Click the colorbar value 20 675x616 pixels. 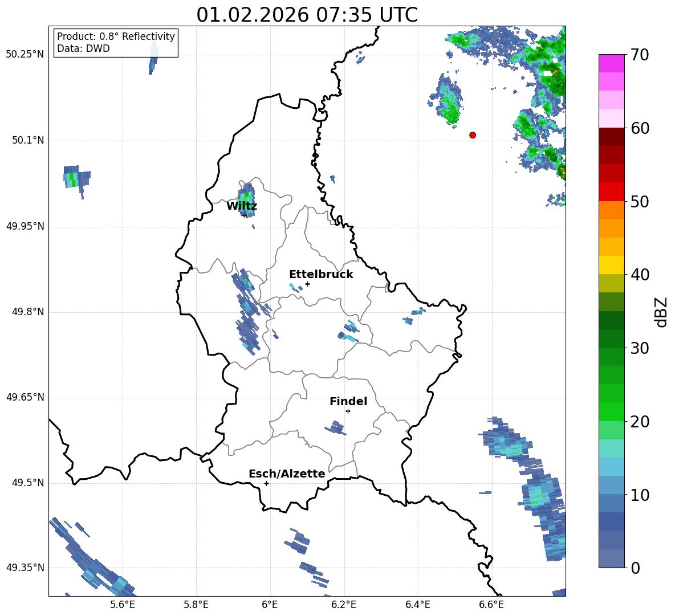[x=640, y=422]
